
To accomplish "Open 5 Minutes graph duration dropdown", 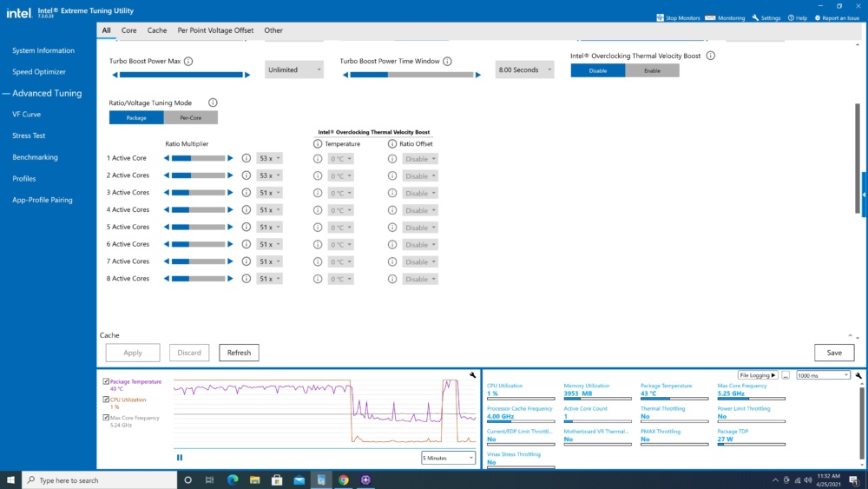I will point(448,458).
